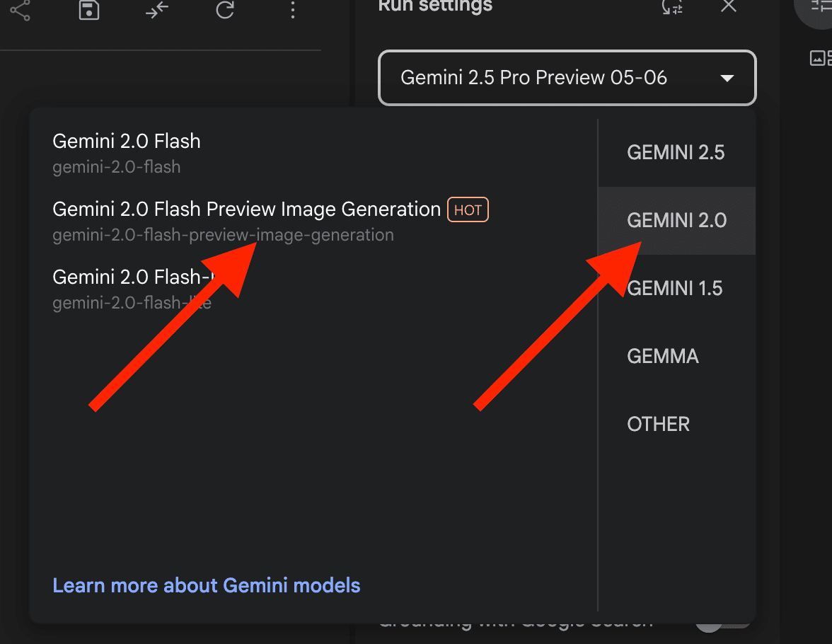Open the OTHER models category
Viewport: 832px width, 644px height.
pyautogui.click(x=658, y=424)
